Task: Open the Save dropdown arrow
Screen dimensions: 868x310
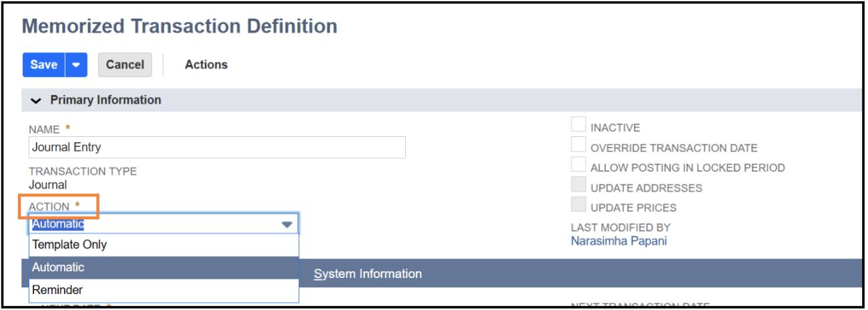Action: tap(76, 65)
